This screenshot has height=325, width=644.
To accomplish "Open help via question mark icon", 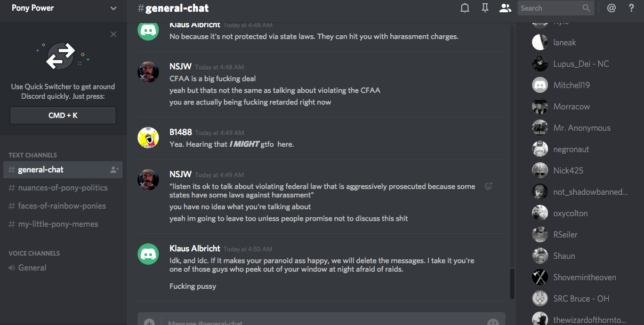I will pyautogui.click(x=631, y=8).
